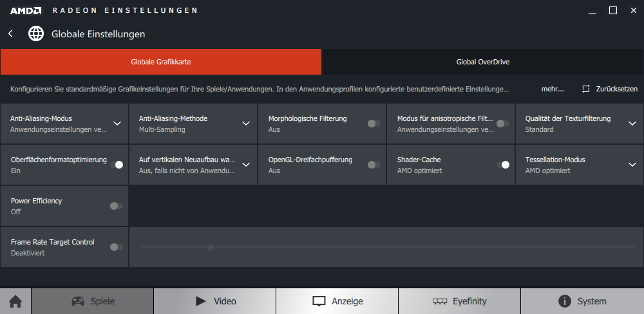Switch to the Global OverDrive tab
This screenshot has height=314, width=644.
[483, 62]
